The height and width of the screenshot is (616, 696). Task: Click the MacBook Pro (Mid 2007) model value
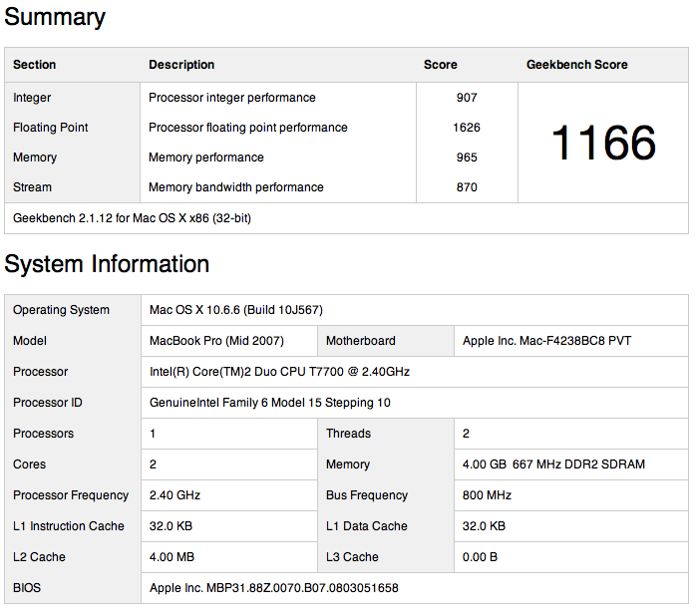tap(216, 341)
